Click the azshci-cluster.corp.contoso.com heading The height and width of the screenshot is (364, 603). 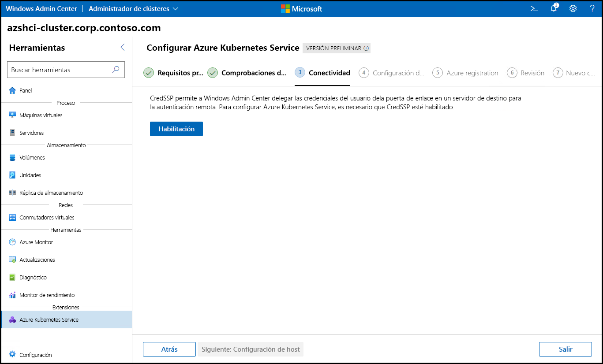point(84,28)
